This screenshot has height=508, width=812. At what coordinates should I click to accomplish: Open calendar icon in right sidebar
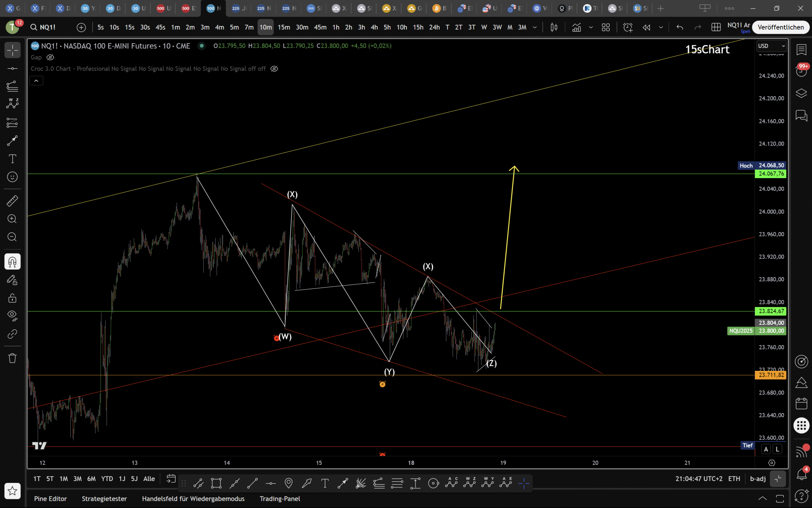(x=801, y=403)
